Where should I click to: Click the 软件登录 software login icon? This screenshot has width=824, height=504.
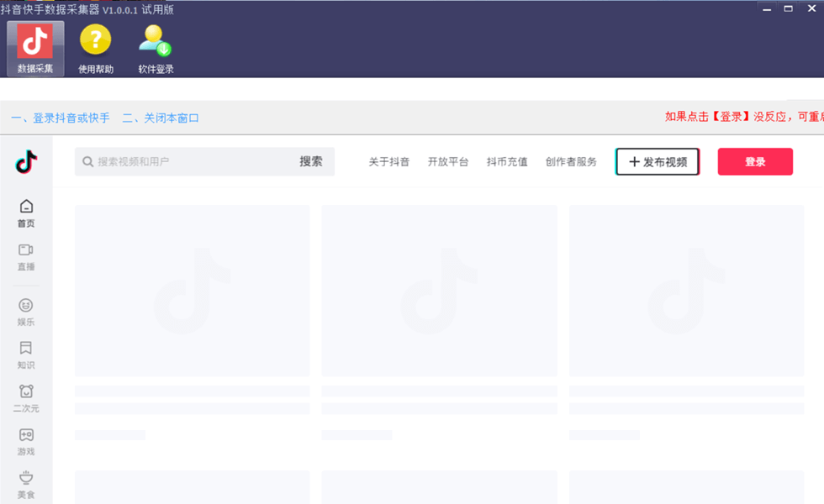pos(156,49)
